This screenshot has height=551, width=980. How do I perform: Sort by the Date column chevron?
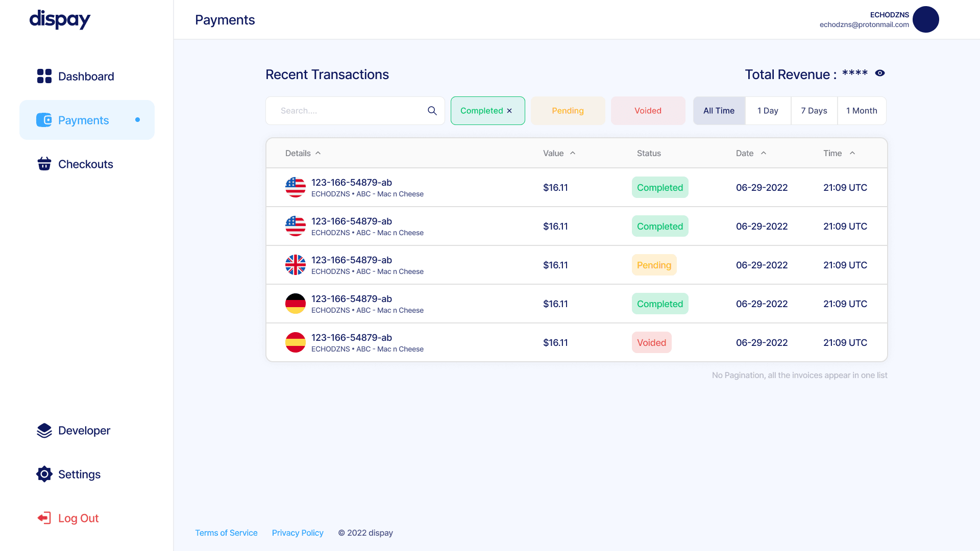[764, 153]
